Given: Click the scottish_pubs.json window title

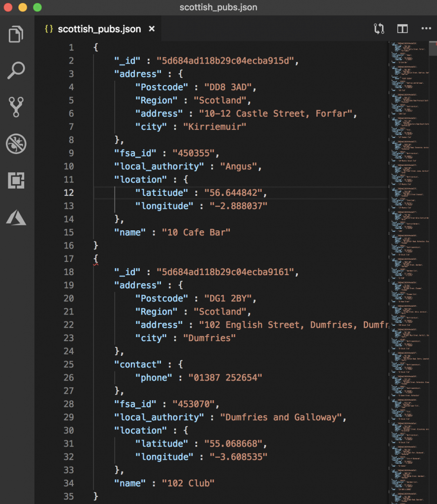Looking at the screenshot, I should 218,7.
